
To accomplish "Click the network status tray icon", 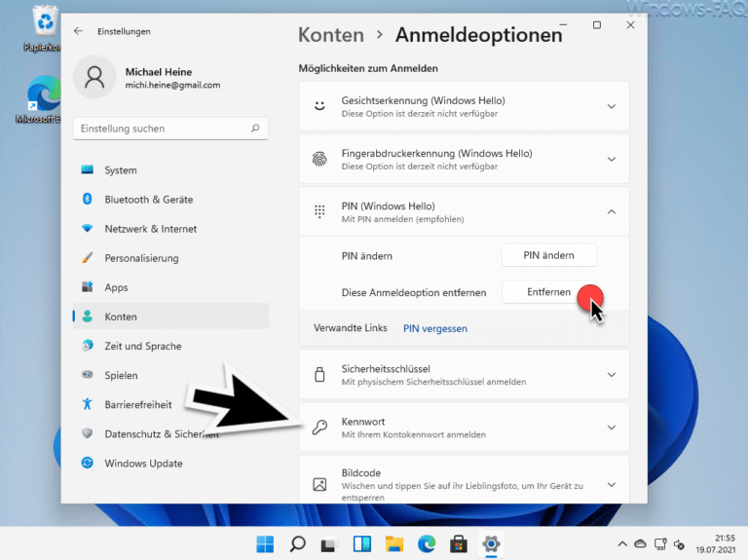I will tap(660, 543).
